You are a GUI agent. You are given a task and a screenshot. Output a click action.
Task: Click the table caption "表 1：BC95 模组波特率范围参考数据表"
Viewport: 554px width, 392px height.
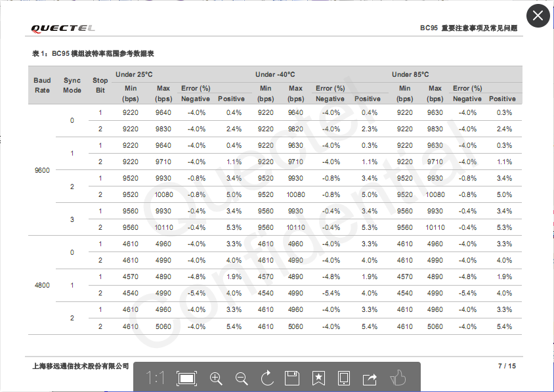93,54
